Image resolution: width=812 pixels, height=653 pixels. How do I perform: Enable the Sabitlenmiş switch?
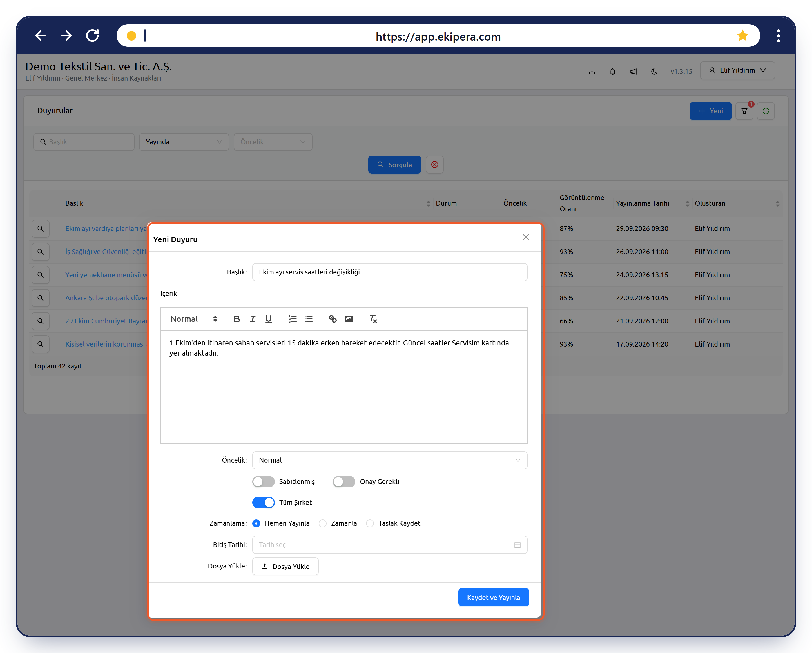[x=263, y=481]
